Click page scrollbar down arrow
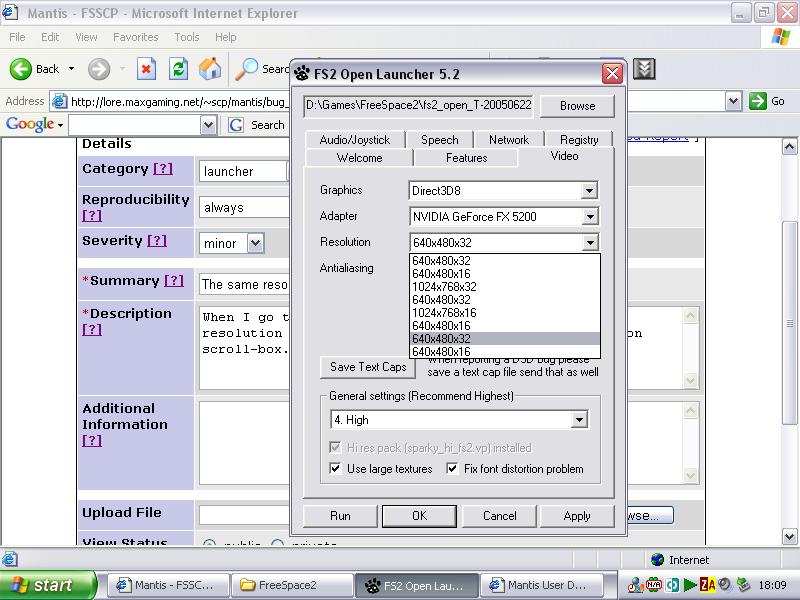Image resolution: width=800 pixels, height=600 pixels. click(789, 536)
